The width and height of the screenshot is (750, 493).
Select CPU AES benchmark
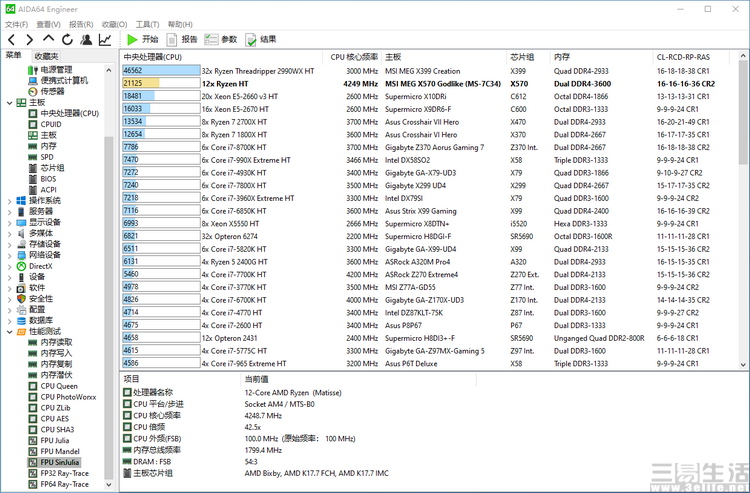click(x=49, y=419)
